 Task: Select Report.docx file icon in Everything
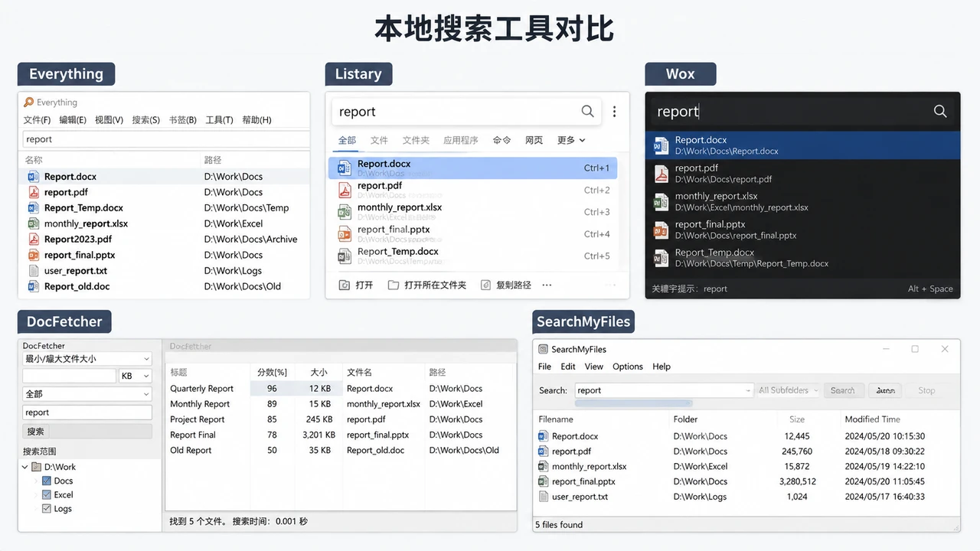tap(33, 177)
